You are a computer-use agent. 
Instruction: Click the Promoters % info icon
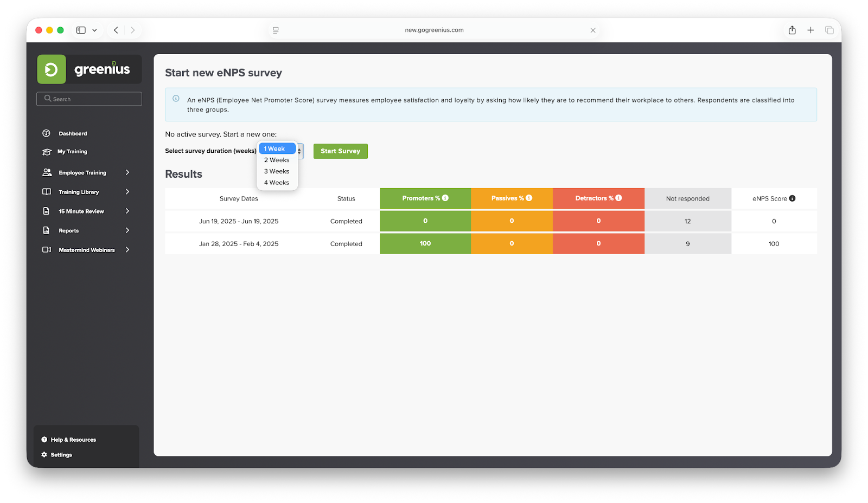click(445, 198)
